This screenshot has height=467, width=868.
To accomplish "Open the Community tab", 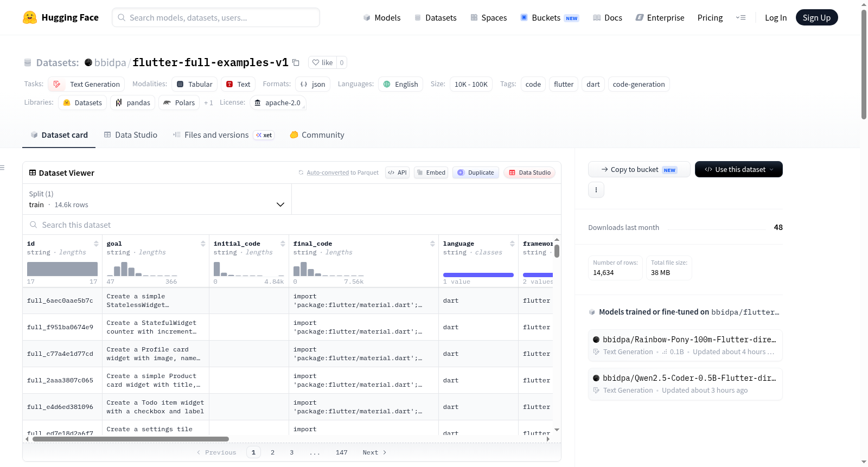I will click(317, 135).
